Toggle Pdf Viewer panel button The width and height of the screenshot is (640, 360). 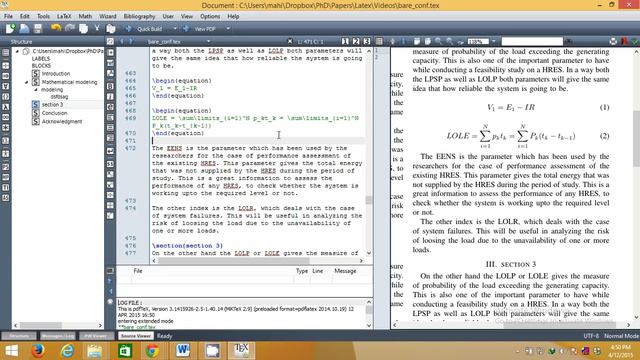(96, 336)
